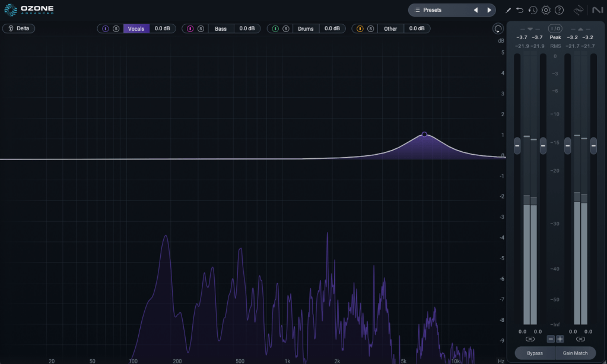The image size is (607, 364).
Task: Click the Bypass button
Action: coord(535,353)
